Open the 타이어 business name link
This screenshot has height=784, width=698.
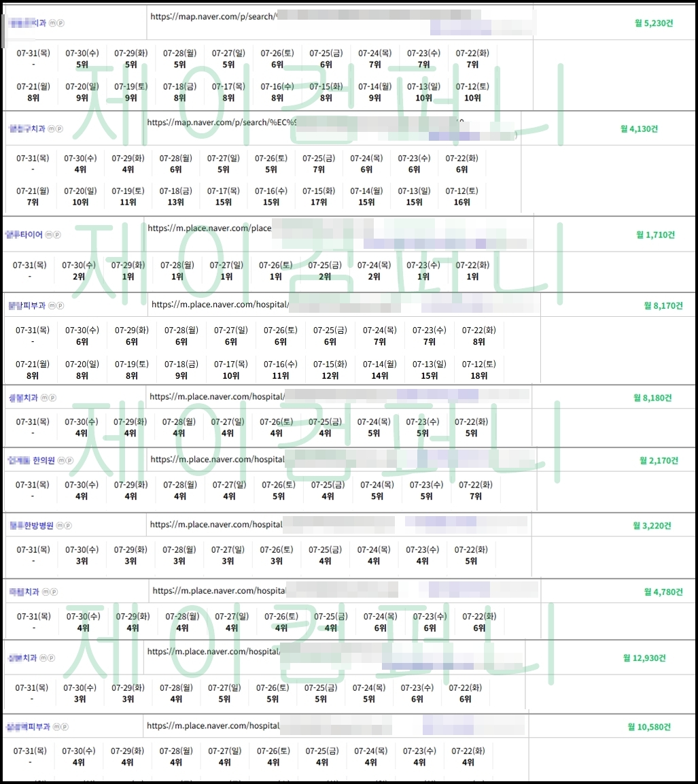pyautogui.click(x=24, y=235)
